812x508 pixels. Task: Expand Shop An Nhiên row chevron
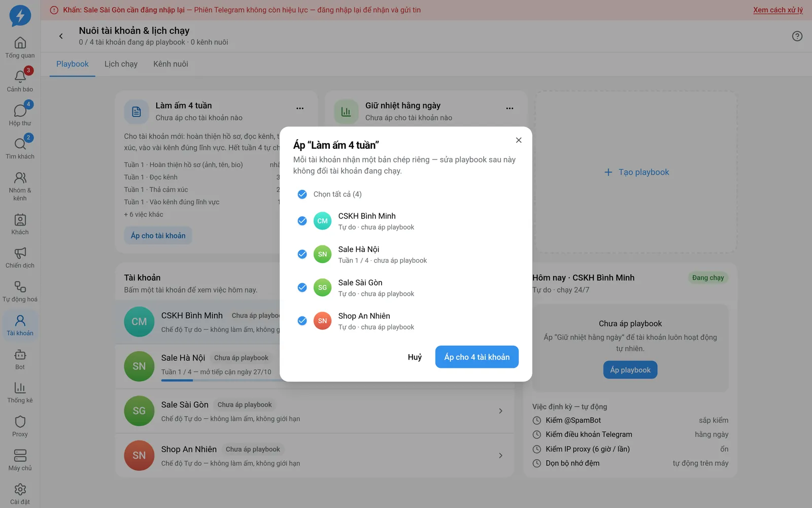pos(500,456)
